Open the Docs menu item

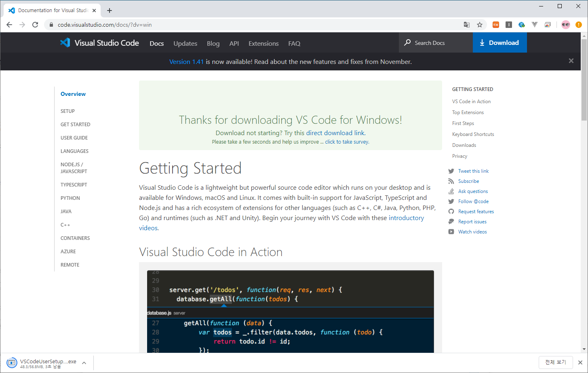[x=157, y=43]
